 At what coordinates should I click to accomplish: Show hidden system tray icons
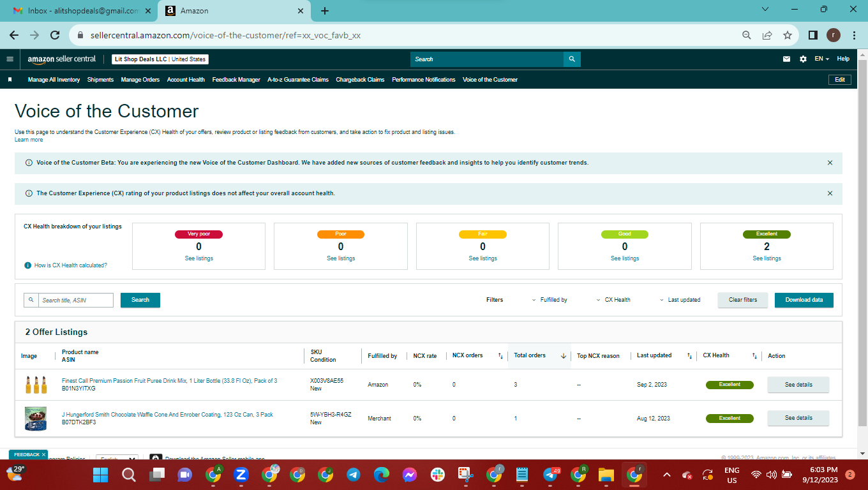(x=667, y=475)
